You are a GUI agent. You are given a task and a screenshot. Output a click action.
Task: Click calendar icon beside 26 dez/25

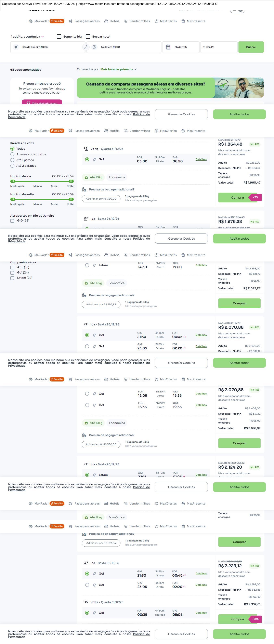click(168, 47)
